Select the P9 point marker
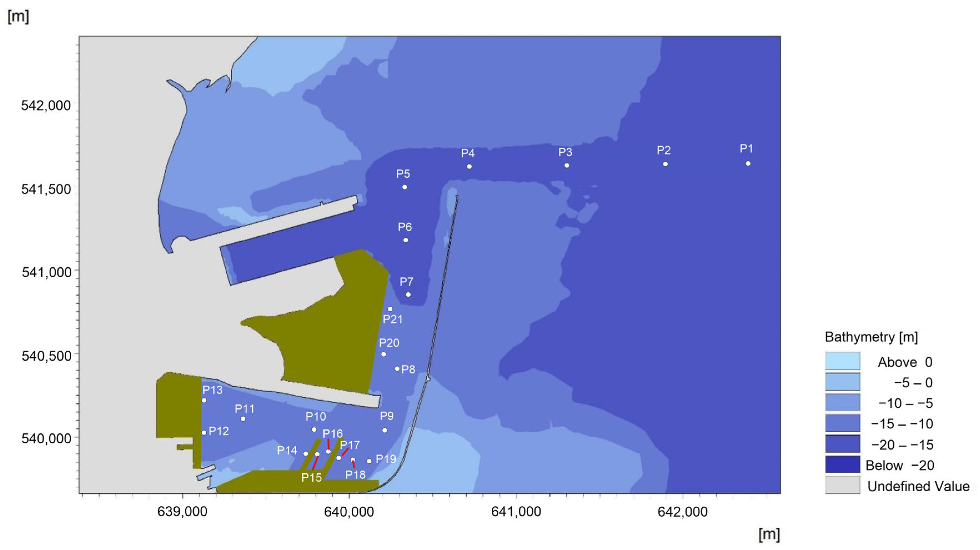Viewport: 980px width, 550px height. [x=385, y=431]
